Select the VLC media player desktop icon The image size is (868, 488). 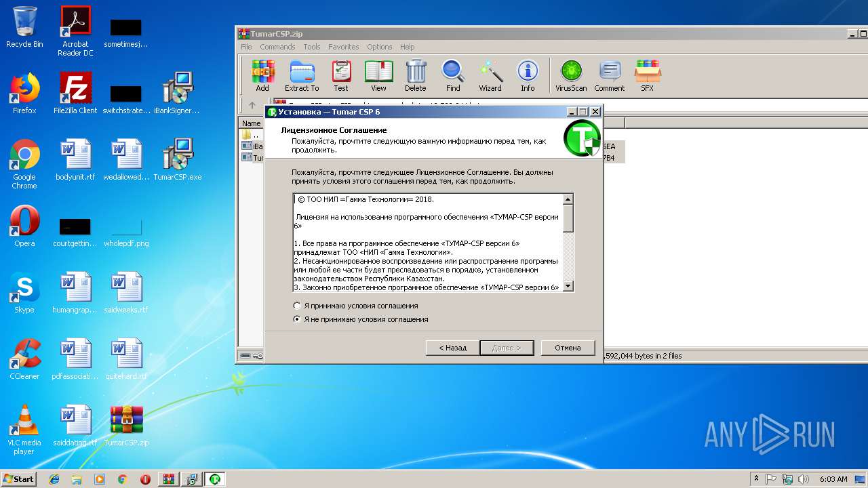click(24, 430)
